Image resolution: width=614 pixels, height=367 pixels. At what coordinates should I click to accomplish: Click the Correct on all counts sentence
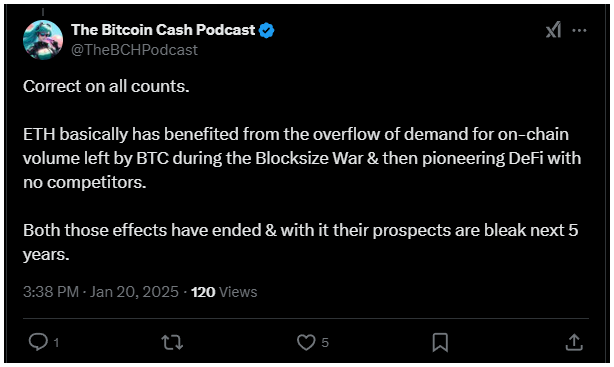coord(106,87)
